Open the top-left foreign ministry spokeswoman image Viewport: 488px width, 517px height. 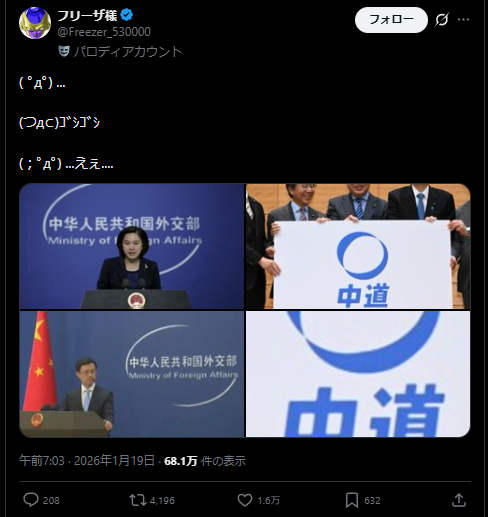132,247
